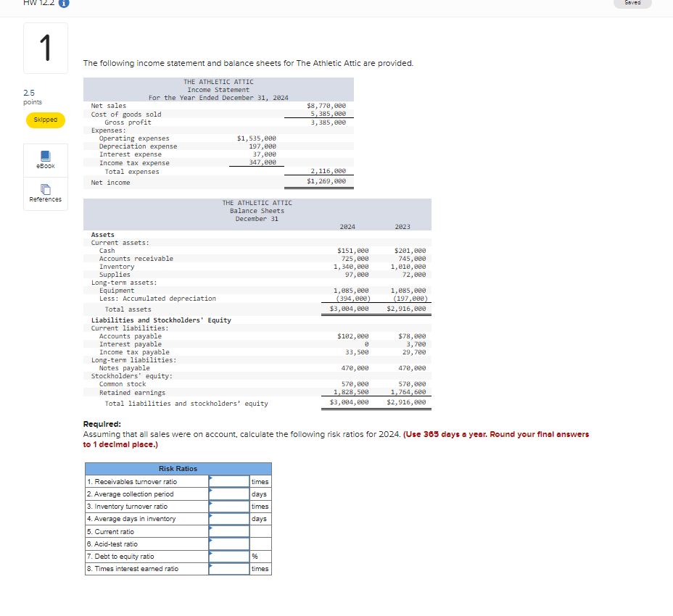Click the red rounding instruction text
673x616 pixels.
pos(336,439)
